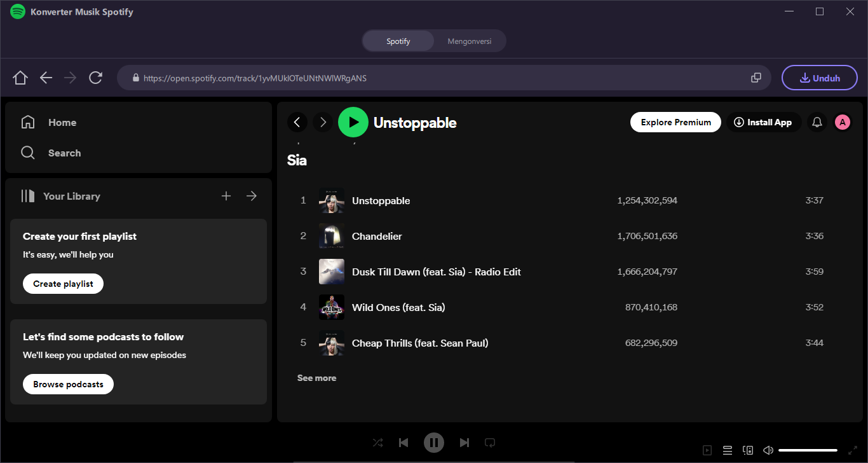The width and height of the screenshot is (868, 463).
Task: Click the Unduh download button
Action: click(820, 78)
